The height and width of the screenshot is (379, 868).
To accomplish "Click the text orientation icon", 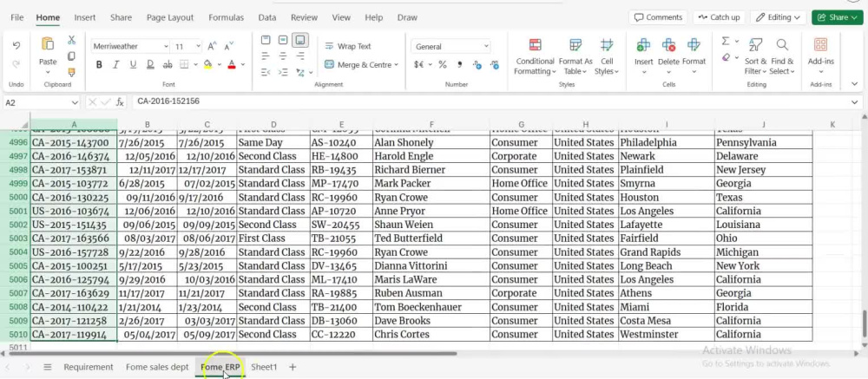I will [x=300, y=72].
